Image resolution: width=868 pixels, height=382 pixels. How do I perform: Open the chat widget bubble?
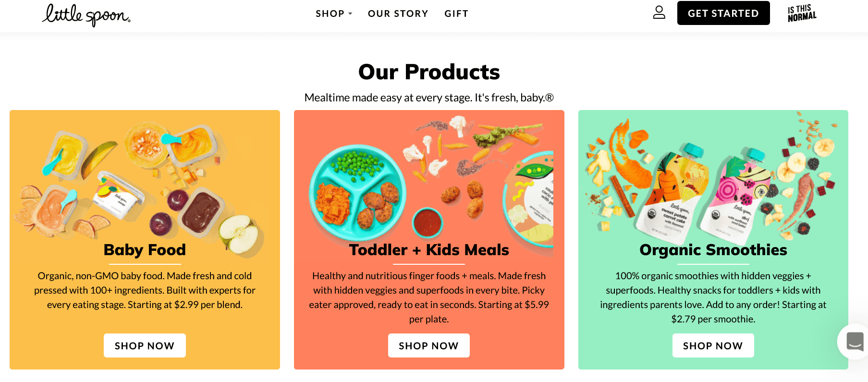click(854, 341)
